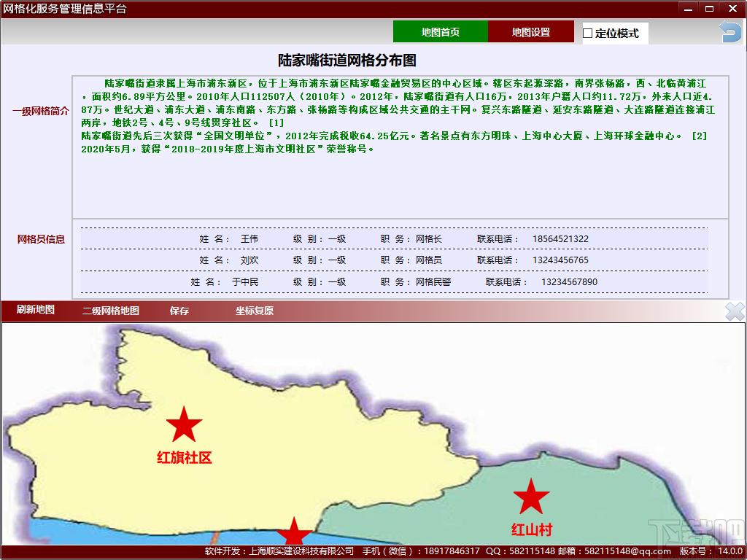The height and width of the screenshot is (560, 747).
Task: Select the red star above 红山村
Action: point(531,496)
